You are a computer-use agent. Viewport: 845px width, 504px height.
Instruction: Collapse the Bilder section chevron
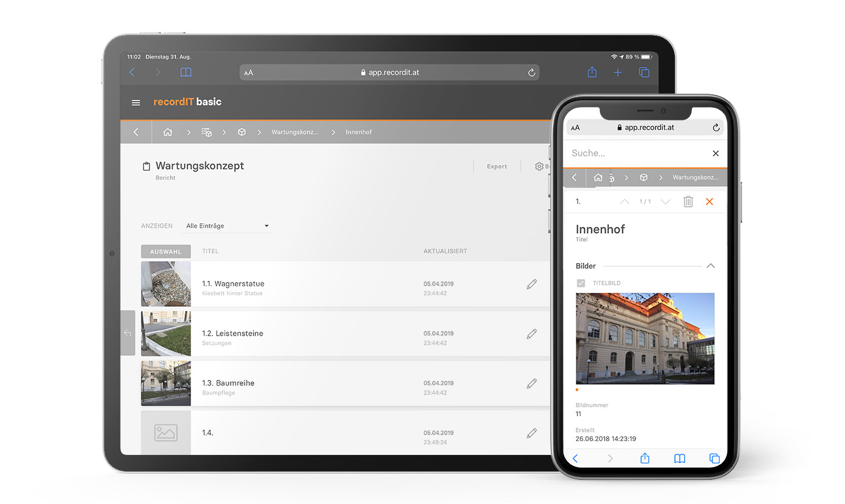pos(711,266)
